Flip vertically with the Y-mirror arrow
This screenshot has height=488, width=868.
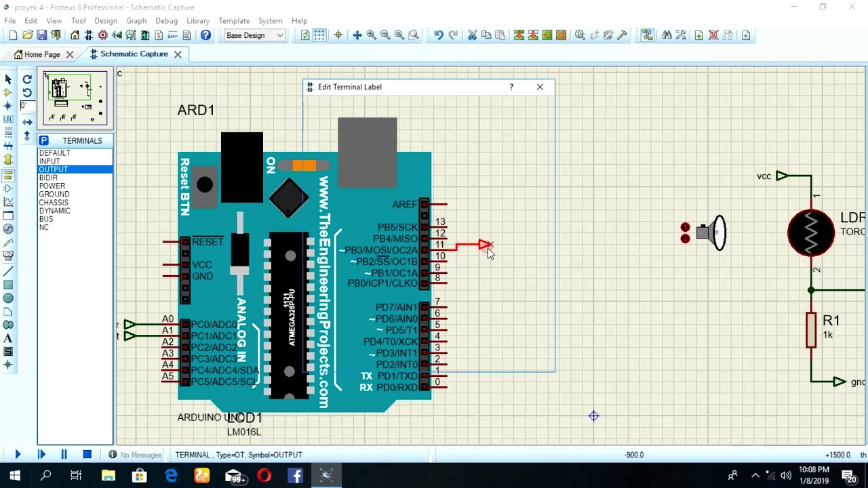point(27,136)
